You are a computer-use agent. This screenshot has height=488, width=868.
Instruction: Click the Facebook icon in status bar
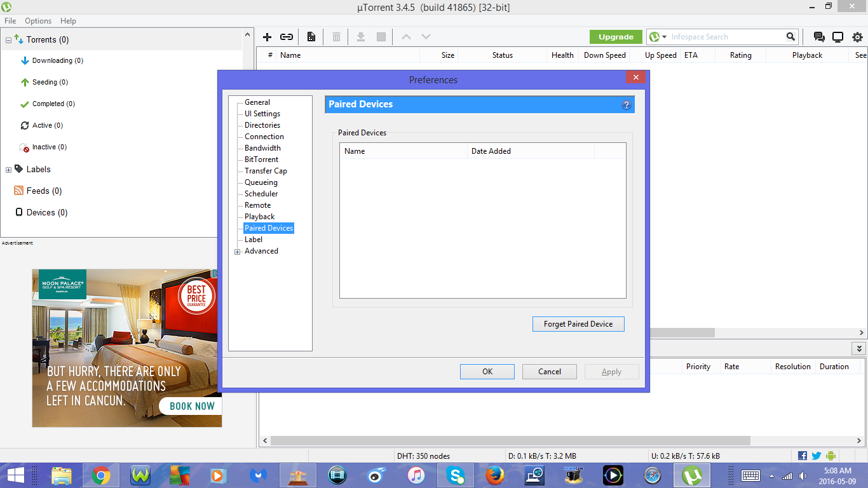(803, 456)
